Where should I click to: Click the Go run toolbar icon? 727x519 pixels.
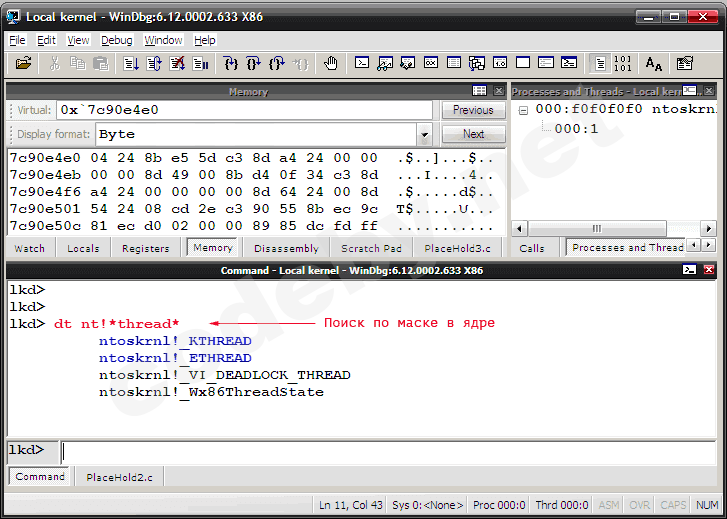tap(131, 64)
